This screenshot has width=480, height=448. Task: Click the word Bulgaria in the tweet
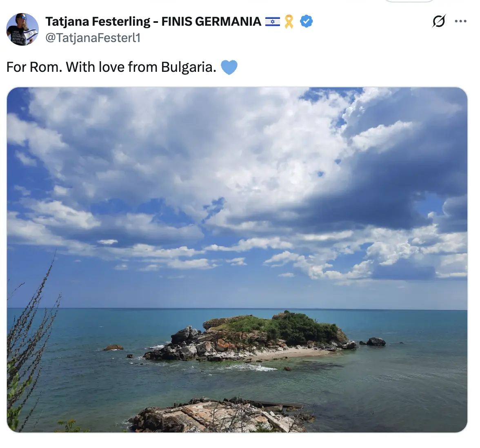click(189, 67)
